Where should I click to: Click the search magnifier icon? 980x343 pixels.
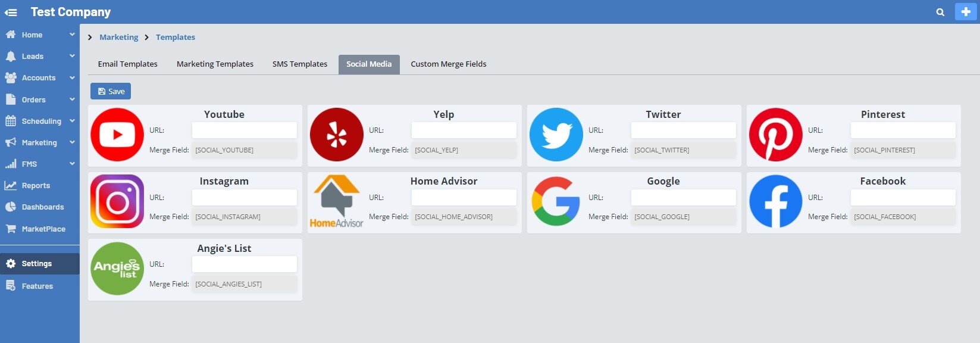click(940, 12)
